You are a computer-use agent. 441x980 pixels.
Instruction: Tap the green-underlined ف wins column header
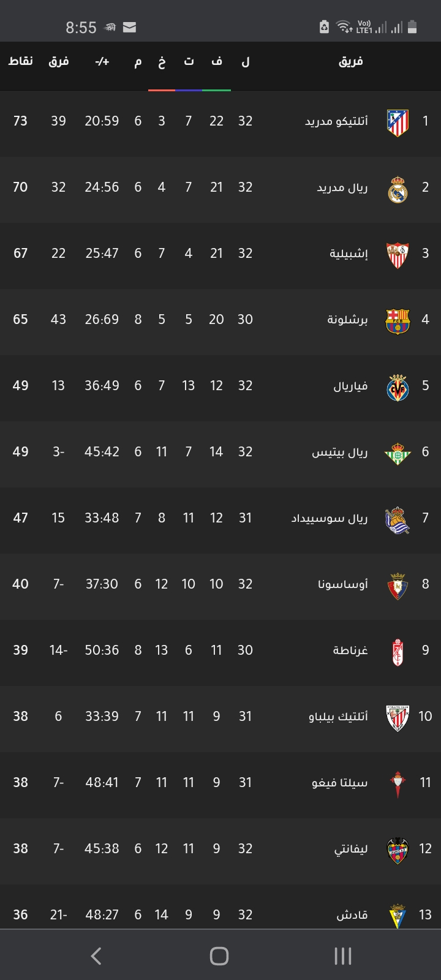click(x=216, y=61)
